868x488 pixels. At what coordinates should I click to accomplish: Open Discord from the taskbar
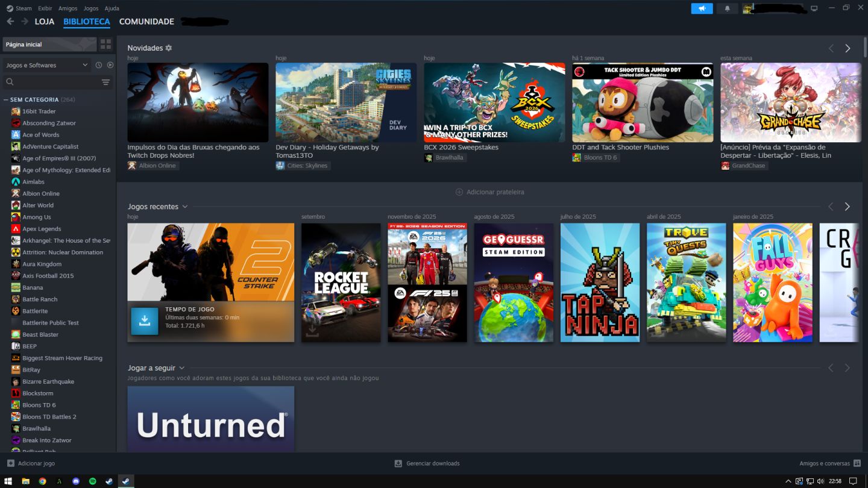tap(76, 481)
